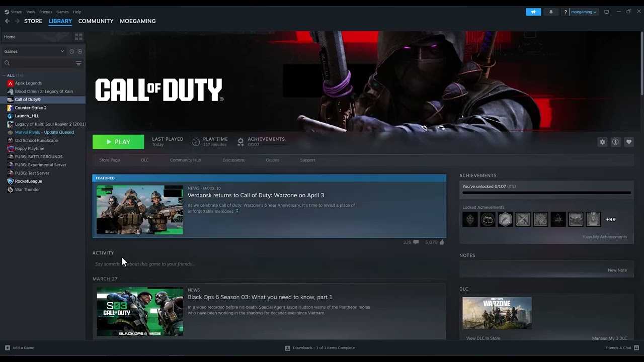Go back with the left arrow
The height and width of the screenshot is (362, 644).
[x=7, y=21]
